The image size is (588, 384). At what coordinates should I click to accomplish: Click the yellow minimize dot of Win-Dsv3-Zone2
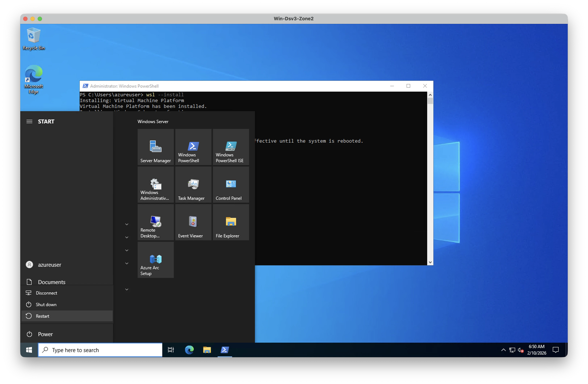click(33, 19)
